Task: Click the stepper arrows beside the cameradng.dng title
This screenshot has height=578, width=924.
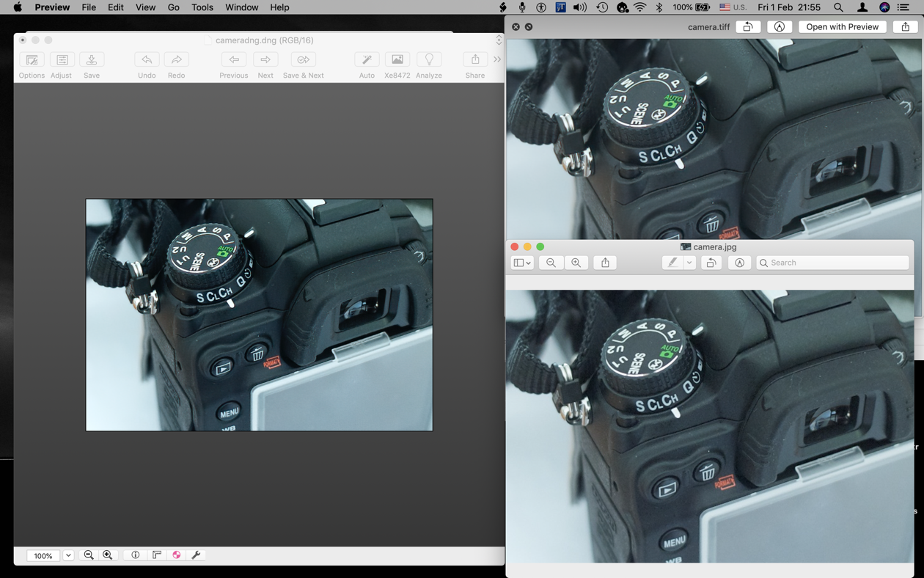Action: [499, 40]
